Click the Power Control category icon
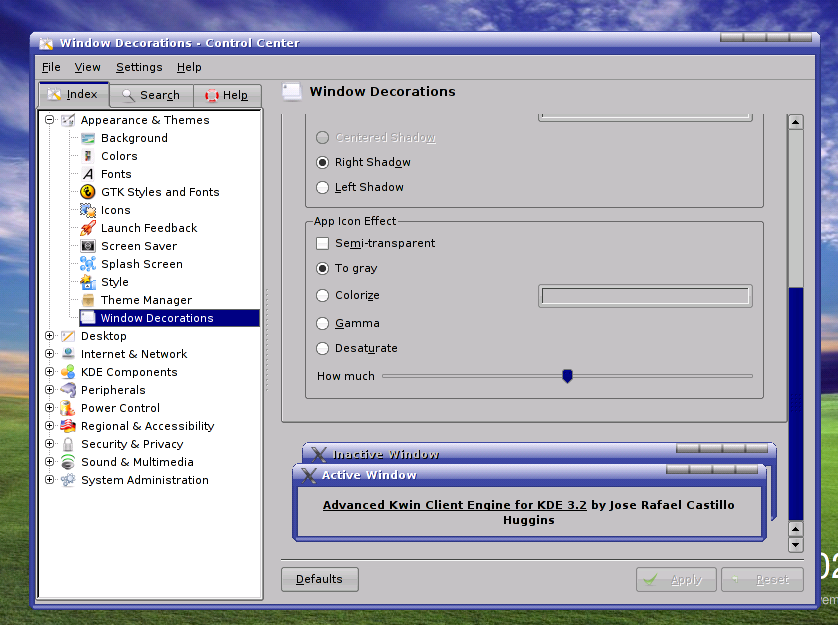Image resolution: width=838 pixels, height=625 pixels. click(x=68, y=408)
